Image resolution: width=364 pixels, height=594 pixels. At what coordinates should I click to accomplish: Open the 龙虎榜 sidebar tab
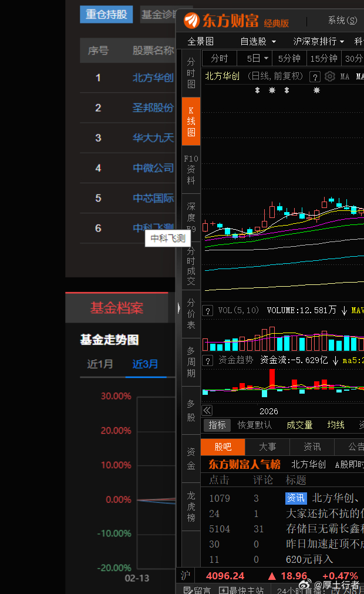(191, 506)
